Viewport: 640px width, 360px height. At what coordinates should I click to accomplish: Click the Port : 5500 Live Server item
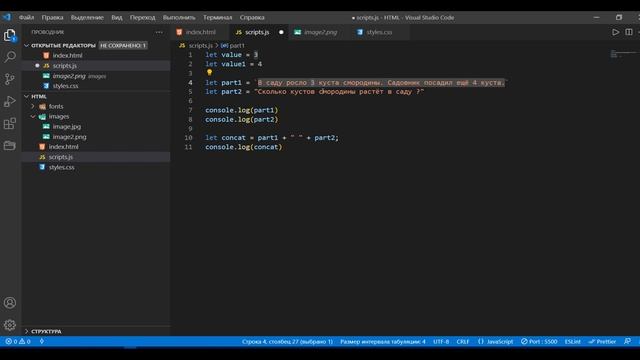(x=539, y=341)
